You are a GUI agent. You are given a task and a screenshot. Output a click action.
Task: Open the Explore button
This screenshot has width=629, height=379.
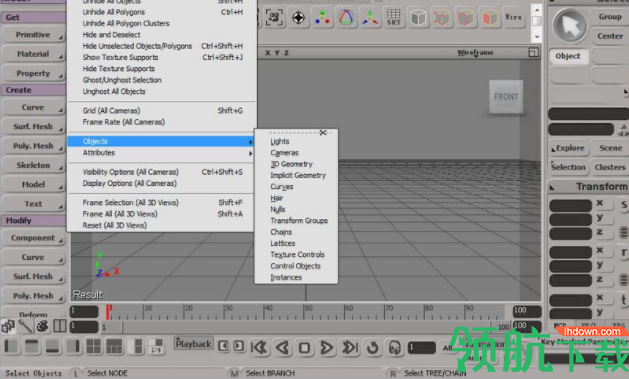point(568,148)
